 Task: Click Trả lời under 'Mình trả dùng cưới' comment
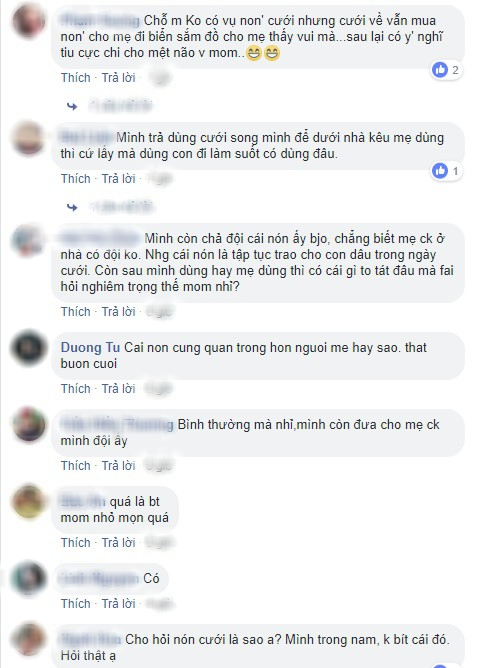pos(118,179)
